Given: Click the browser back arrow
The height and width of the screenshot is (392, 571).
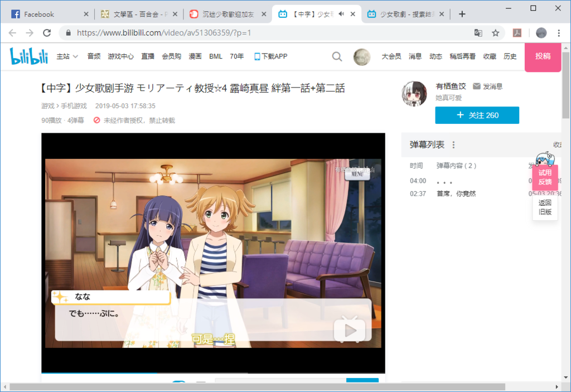Looking at the screenshot, I should tap(12, 33).
